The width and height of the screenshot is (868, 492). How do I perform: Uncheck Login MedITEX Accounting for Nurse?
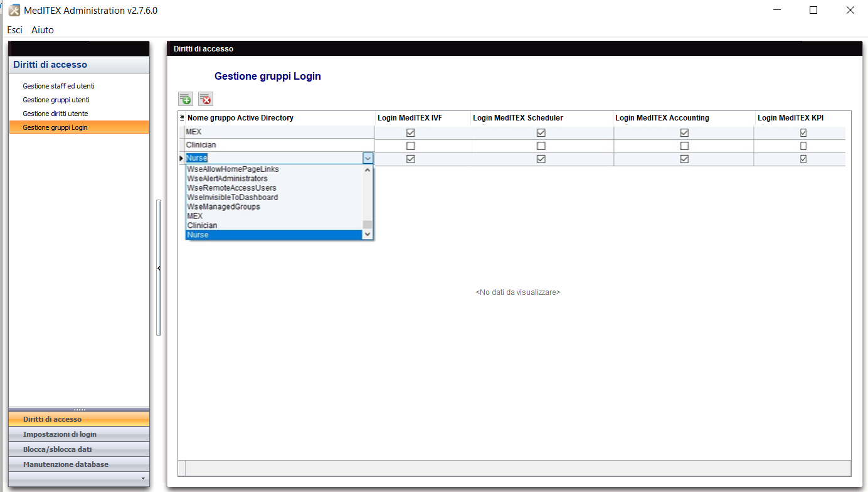tap(684, 159)
